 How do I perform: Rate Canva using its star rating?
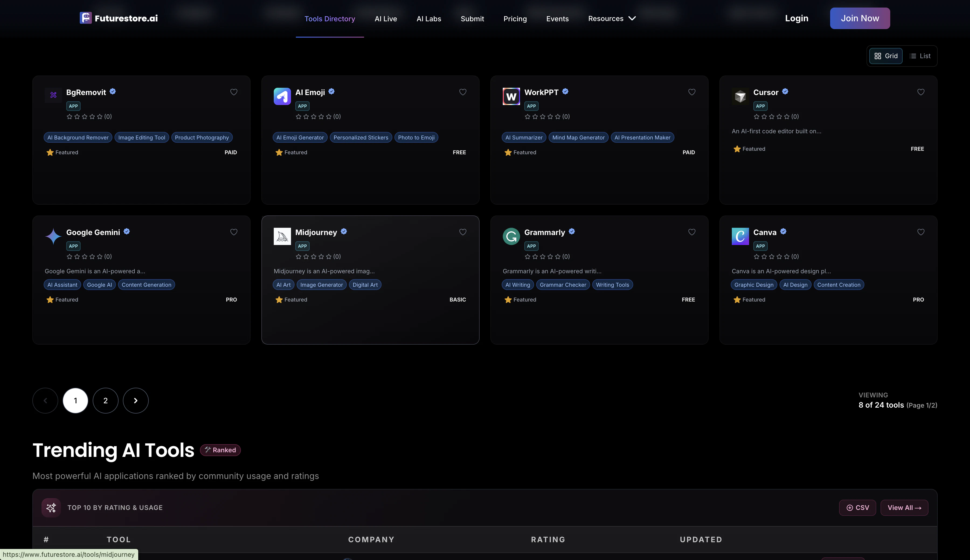772,257
